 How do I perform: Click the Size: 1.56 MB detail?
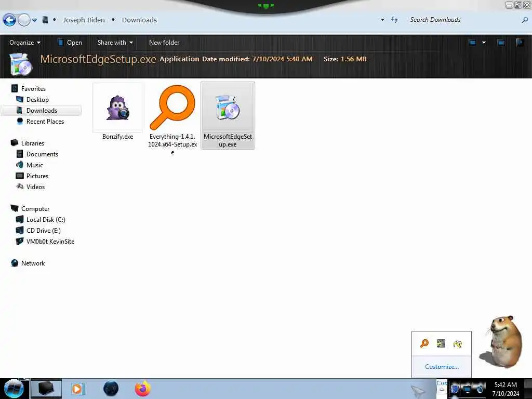point(345,59)
